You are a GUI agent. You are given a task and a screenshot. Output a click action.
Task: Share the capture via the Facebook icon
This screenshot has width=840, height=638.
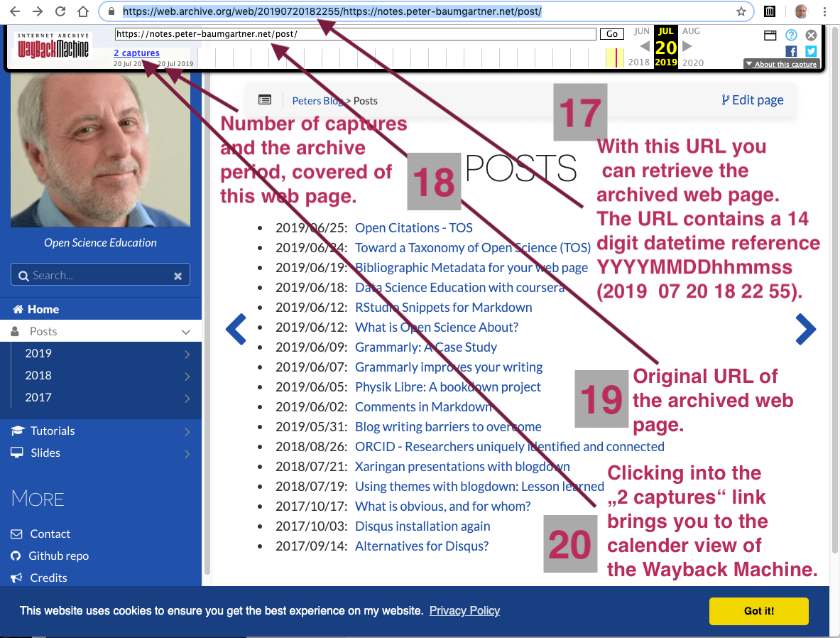click(x=791, y=51)
